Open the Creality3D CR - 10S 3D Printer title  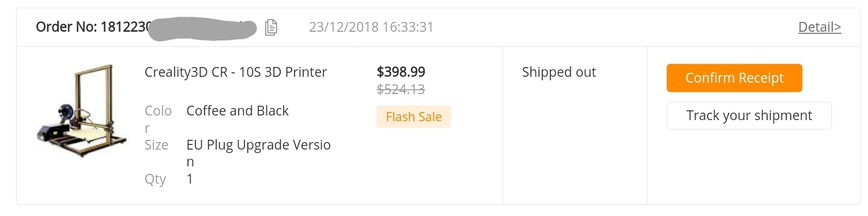click(236, 72)
